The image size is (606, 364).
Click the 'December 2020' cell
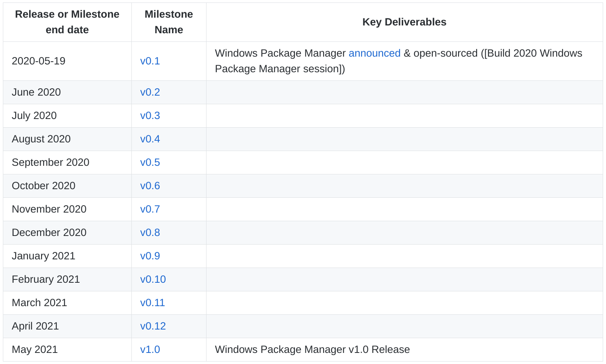point(67,233)
